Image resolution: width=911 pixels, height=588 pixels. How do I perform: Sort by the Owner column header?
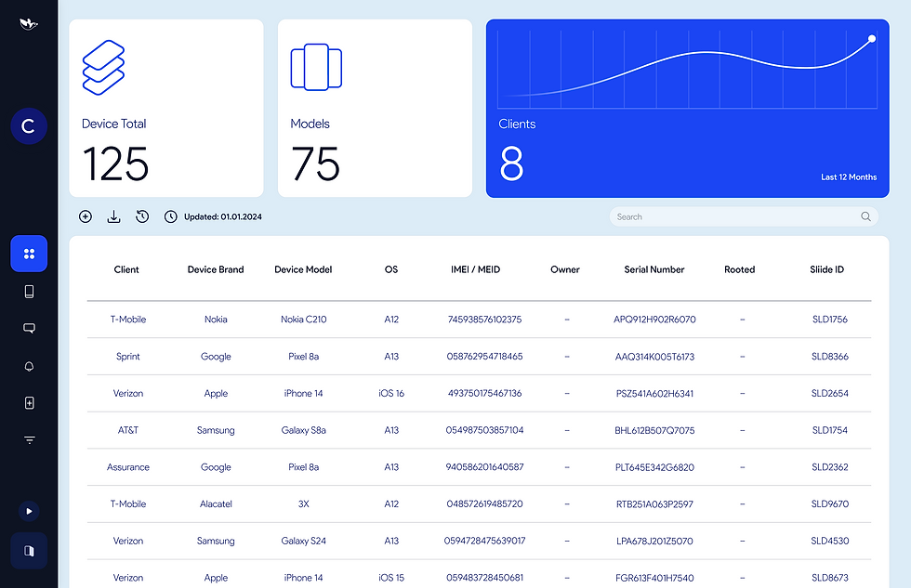click(565, 269)
